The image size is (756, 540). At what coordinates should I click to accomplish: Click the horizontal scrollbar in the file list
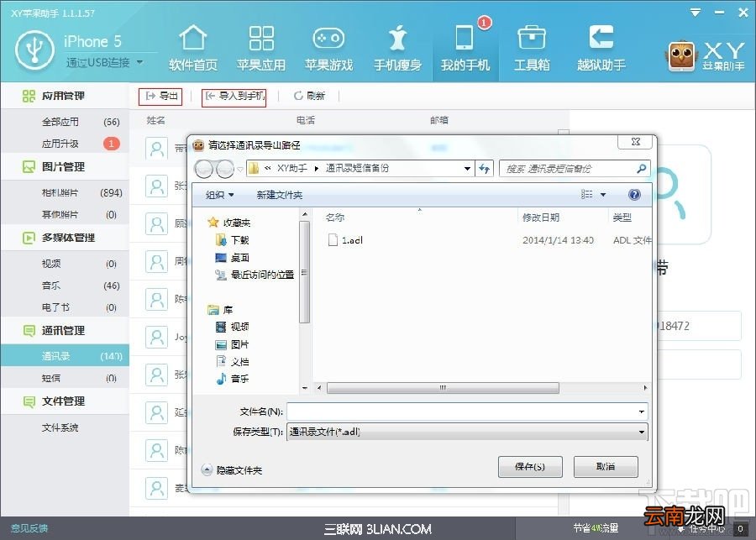[x=443, y=388]
